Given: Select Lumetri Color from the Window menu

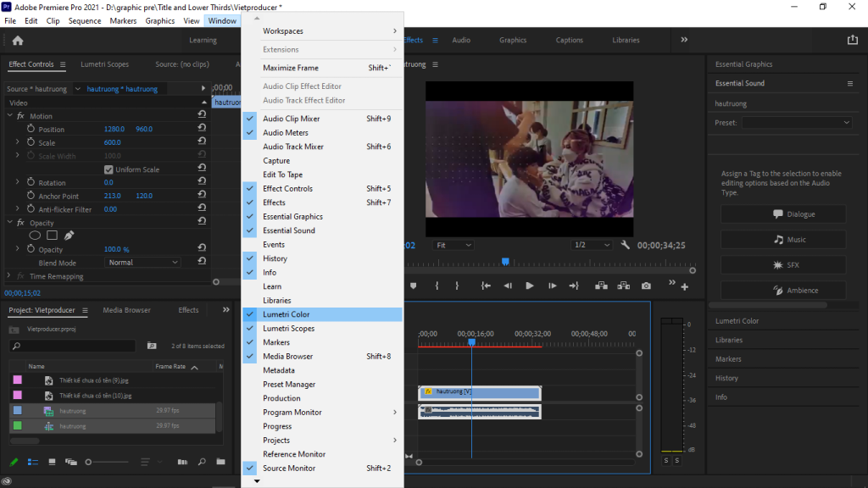Looking at the screenshot, I should 292,314.
